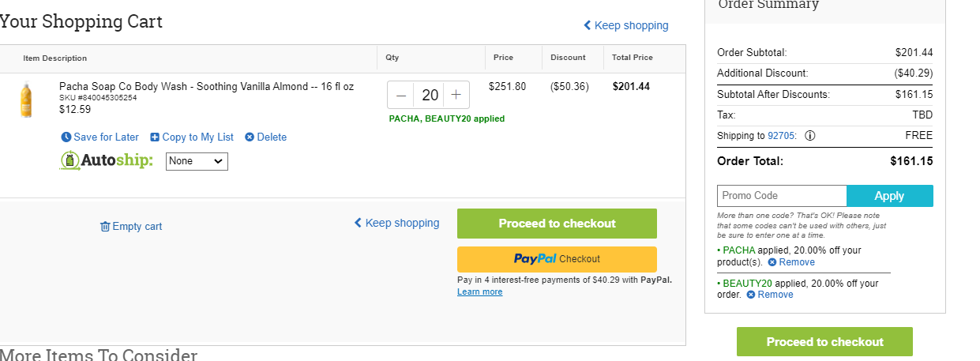980x361 pixels.
Task: Apply the promo code
Action: (890, 196)
